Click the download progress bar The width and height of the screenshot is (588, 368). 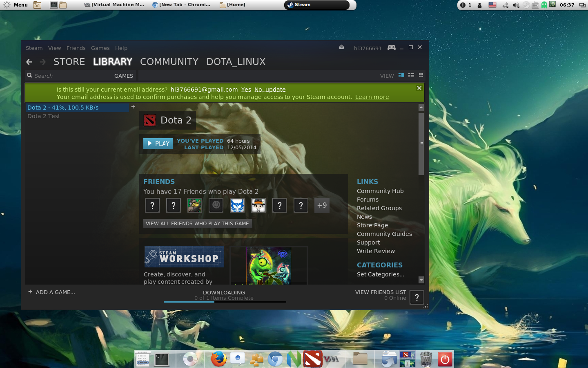tap(225, 302)
